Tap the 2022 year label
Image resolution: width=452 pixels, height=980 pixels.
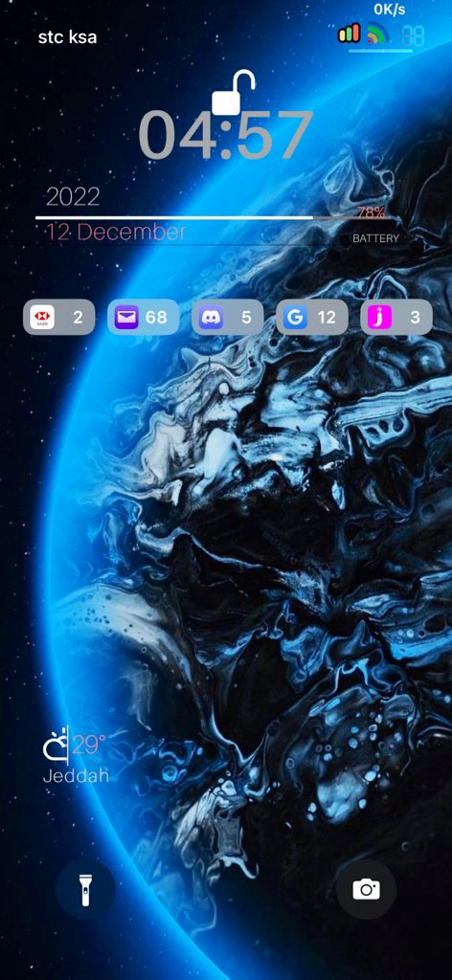tap(73, 197)
